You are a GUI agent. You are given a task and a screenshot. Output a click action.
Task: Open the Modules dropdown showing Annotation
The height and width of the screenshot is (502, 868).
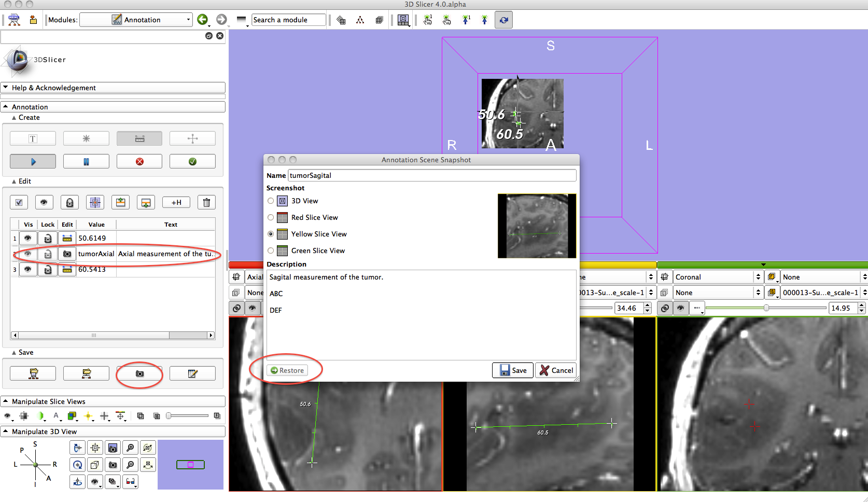pos(136,20)
